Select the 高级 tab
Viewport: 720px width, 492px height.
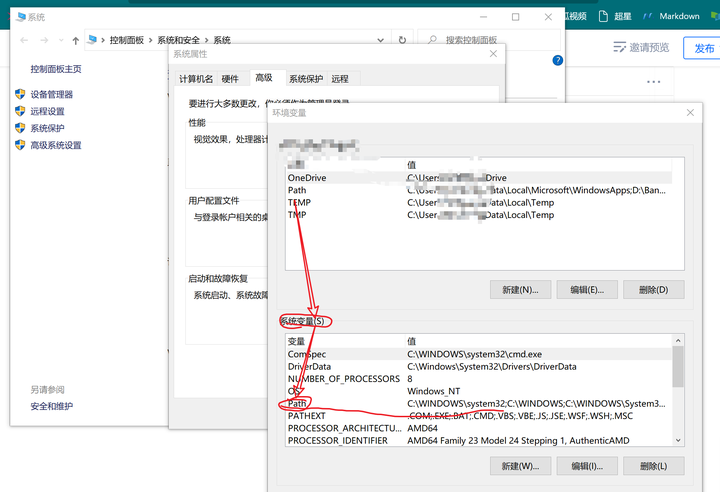point(264,78)
